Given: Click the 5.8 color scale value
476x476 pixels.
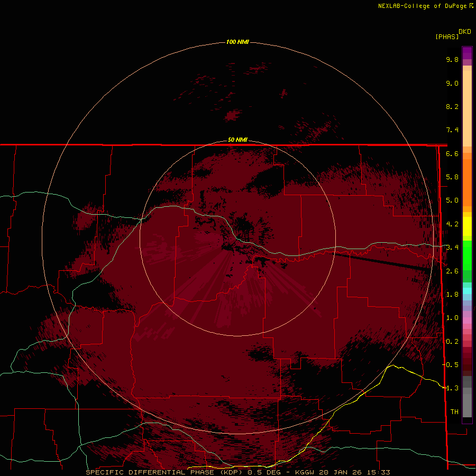Looking at the screenshot, I should pos(452,177).
